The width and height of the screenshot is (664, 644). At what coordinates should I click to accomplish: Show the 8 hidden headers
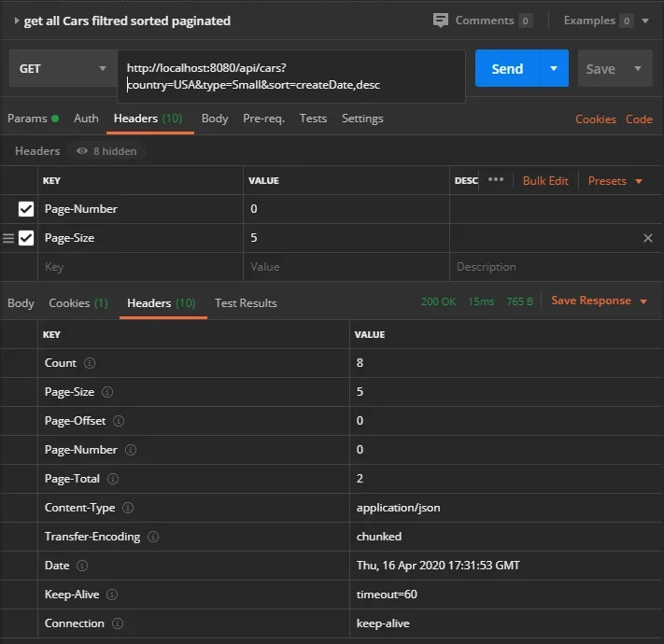(x=106, y=151)
